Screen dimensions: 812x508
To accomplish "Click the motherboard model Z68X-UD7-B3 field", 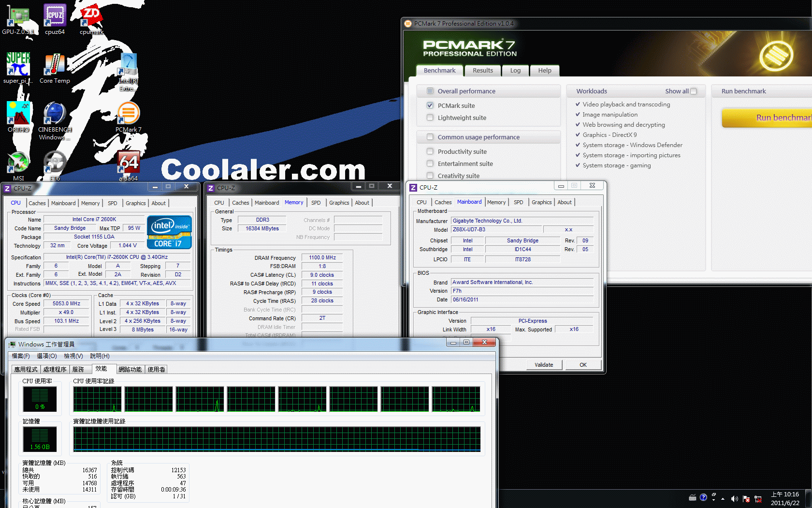I will [x=496, y=230].
